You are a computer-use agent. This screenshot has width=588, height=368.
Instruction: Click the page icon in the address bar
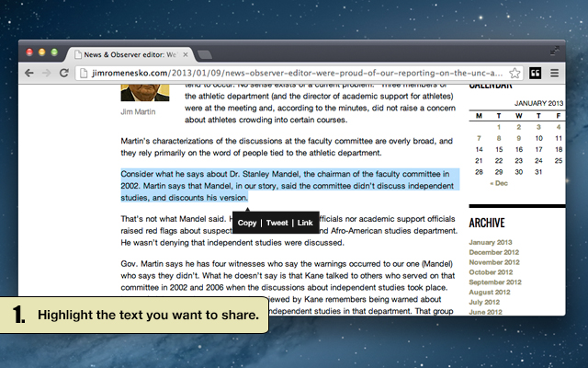pyautogui.click(x=84, y=73)
